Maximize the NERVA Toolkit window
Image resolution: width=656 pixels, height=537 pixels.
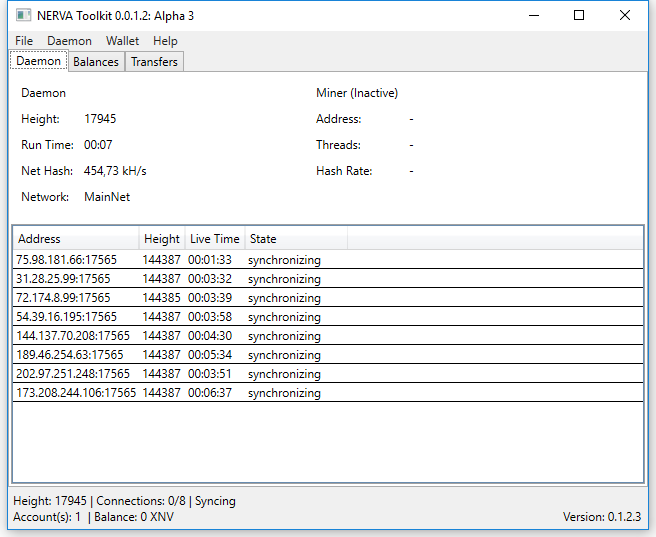tap(579, 15)
